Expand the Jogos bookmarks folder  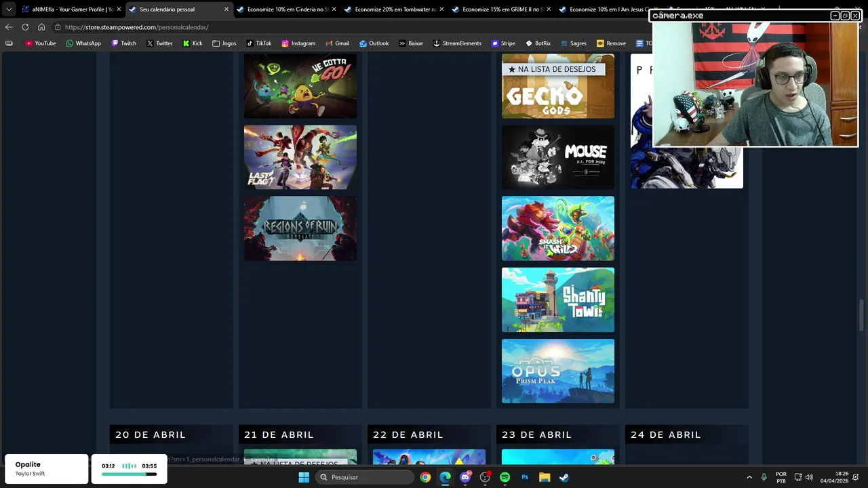224,43
